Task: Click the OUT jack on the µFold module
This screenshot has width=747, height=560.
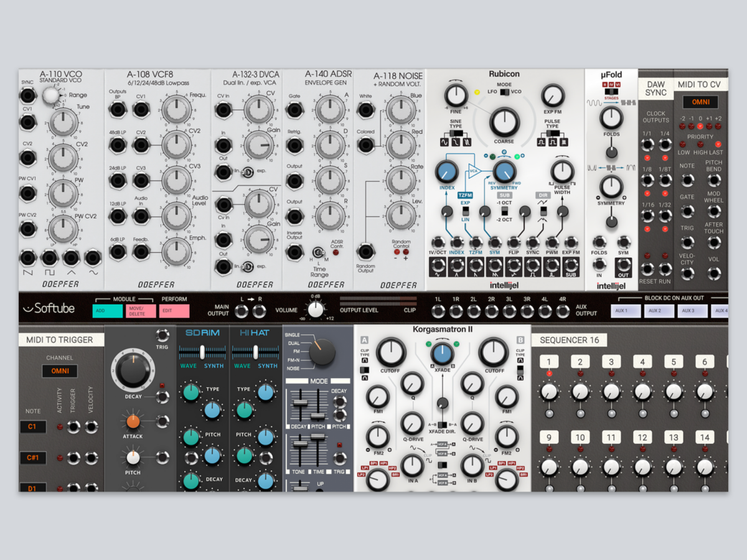Action: tap(623, 267)
